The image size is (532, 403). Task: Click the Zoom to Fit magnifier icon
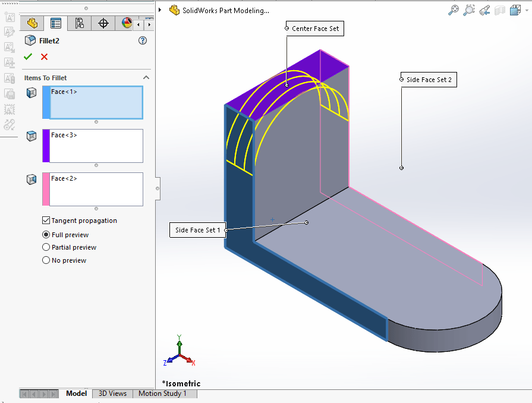tap(454, 10)
